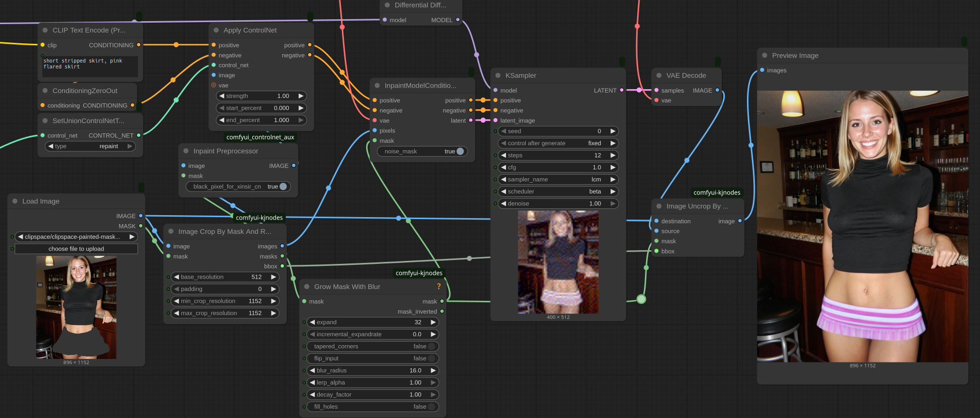This screenshot has height=418, width=980.
Task: Decrease the blur_radius value
Action: tap(312, 371)
